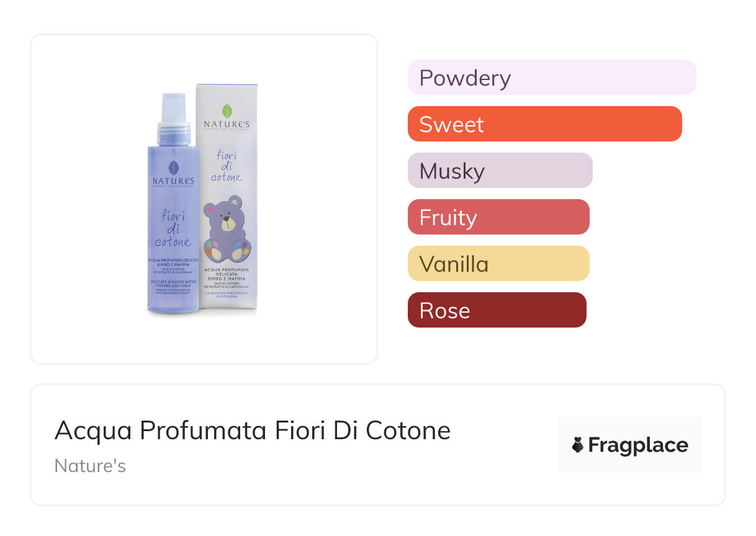The height and width of the screenshot is (536, 756).
Task: Click the NATURE'S wordmark on the box
Action: (227, 124)
